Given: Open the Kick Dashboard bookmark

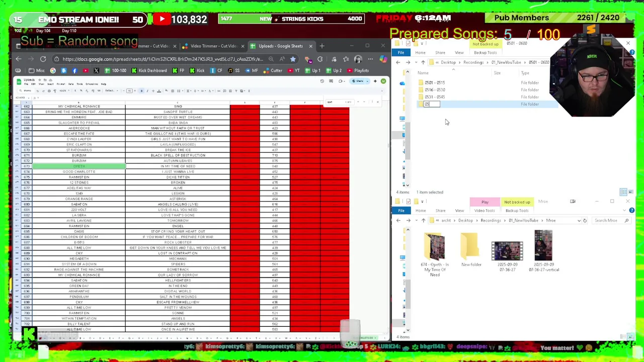Looking at the screenshot, I should pos(149,70).
